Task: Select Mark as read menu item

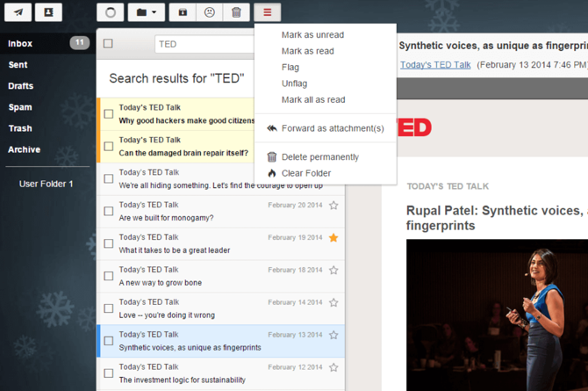Action: point(307,51)
